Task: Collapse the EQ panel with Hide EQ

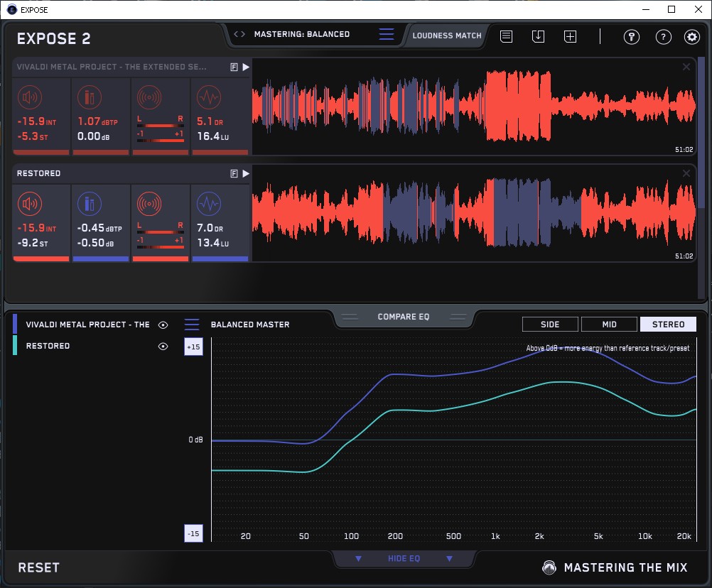Action: (404, 558)
